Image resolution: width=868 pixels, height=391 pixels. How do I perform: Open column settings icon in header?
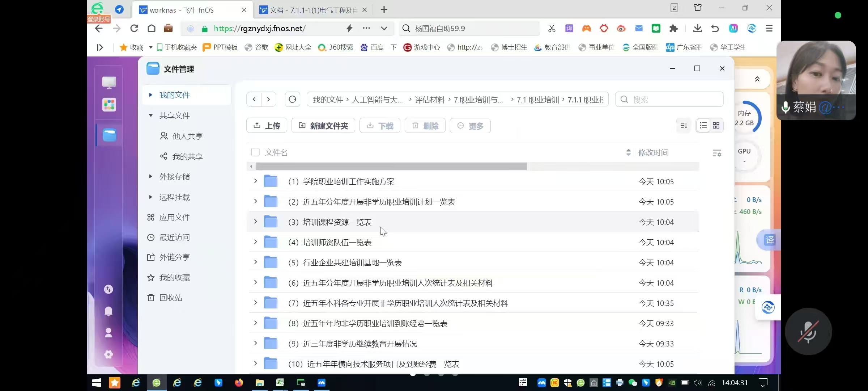716,153
